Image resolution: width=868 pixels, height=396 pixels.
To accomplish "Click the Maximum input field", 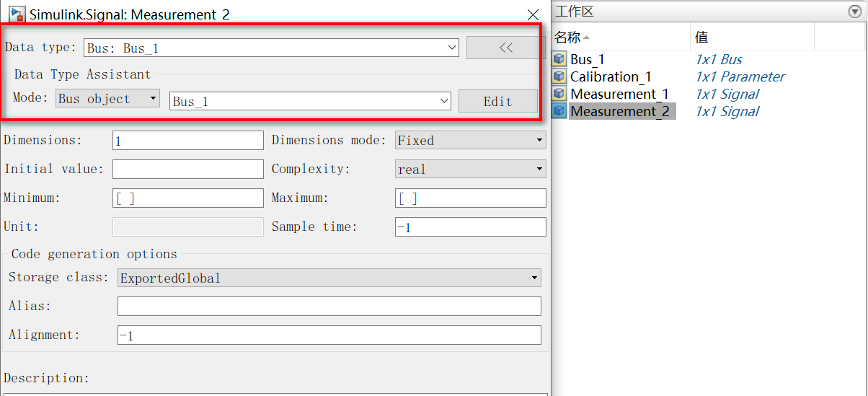I will [x=471, y=198].
